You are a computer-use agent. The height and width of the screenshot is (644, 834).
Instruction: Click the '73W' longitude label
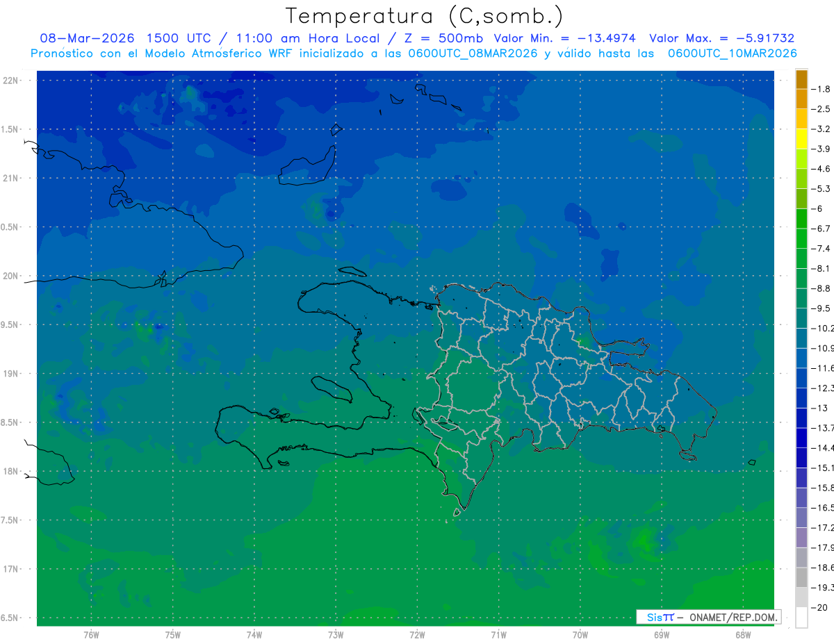[336, 635]
